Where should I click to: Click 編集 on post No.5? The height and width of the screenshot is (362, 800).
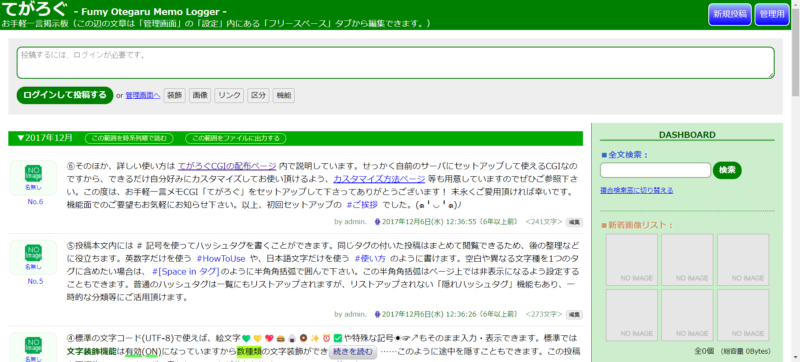point(574,315)
